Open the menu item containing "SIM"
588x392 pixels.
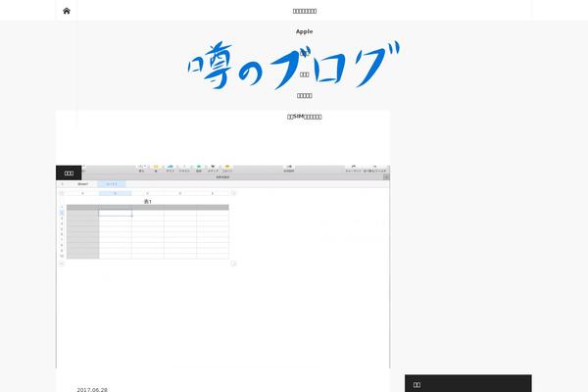[x=304, y=117]
